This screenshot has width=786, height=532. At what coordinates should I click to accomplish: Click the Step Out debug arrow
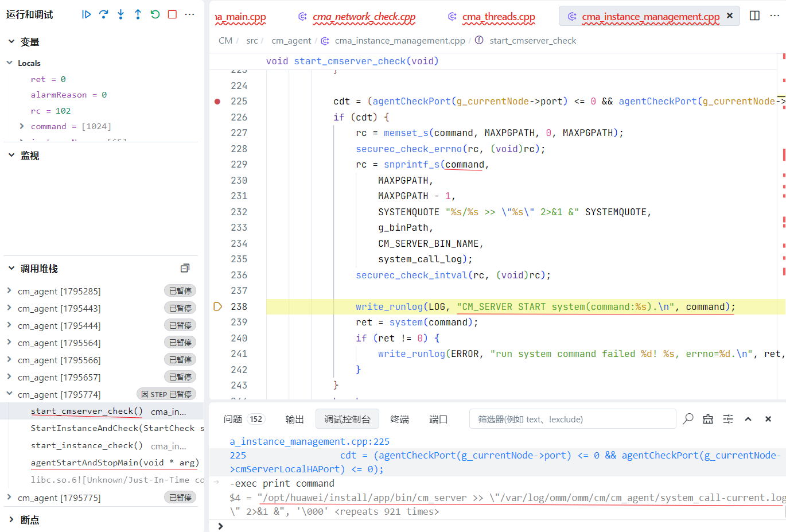point(138,14)
